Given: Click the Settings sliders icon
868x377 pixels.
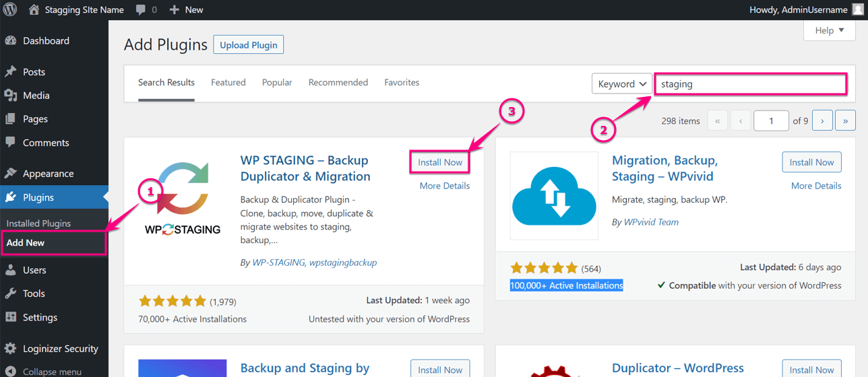Looking at the screenshot, I should pos(10,317).
